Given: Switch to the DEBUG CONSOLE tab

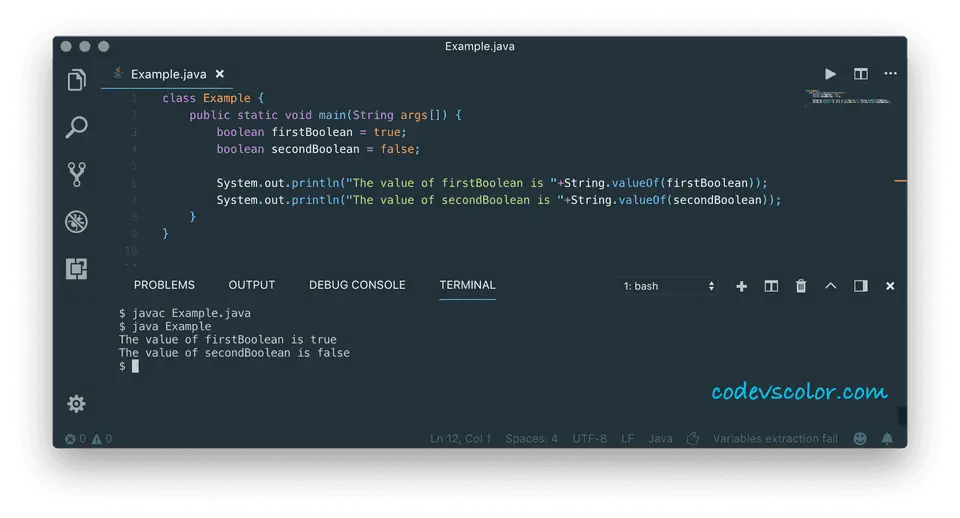Looking at the screenshot, I should click(357, 285).
